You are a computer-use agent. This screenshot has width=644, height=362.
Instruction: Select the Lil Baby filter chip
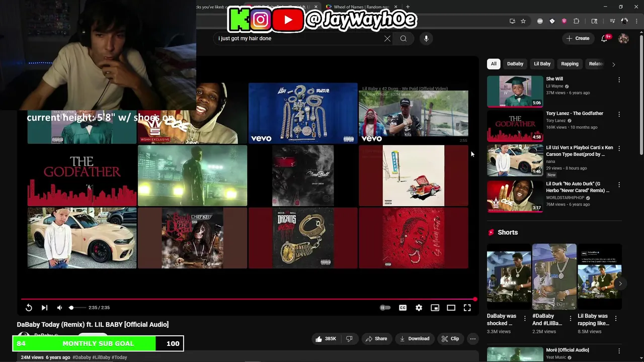tap(542, 64)
